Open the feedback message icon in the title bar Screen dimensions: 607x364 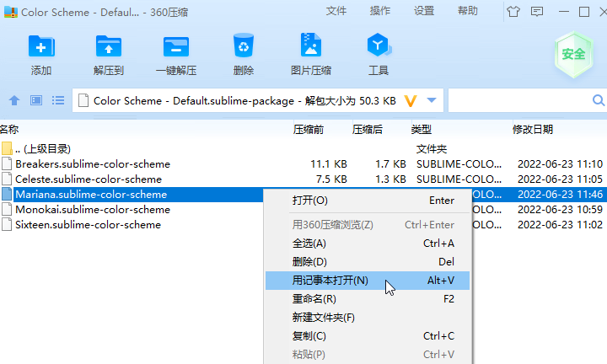tap(537, 12)
